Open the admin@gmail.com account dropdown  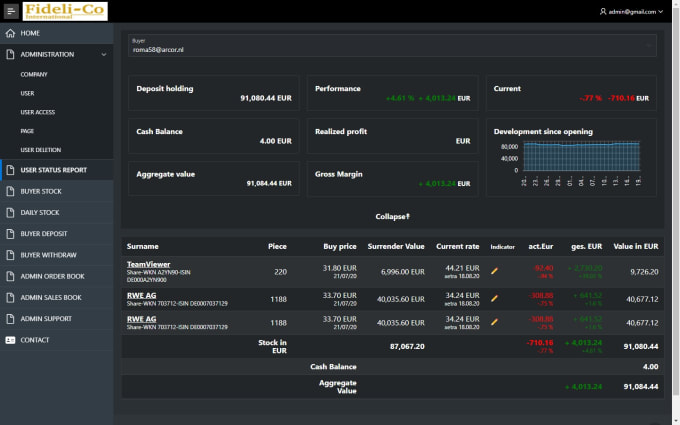(631, 12)
